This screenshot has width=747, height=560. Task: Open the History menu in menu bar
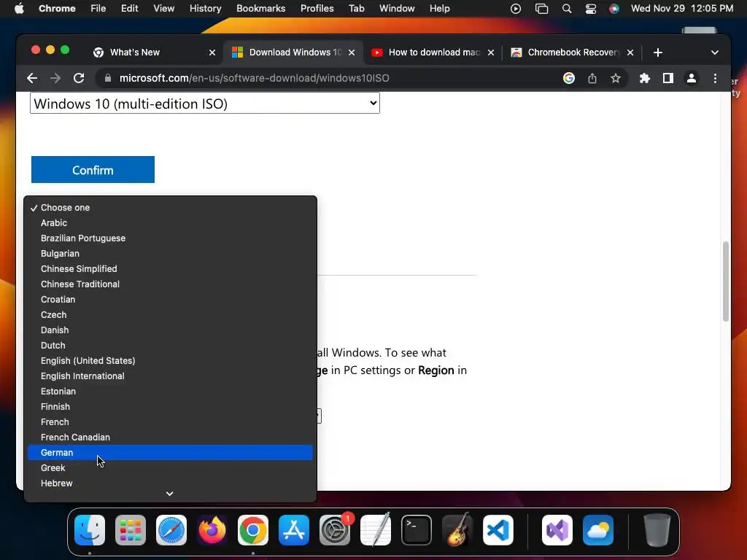(x=205, y=9)
